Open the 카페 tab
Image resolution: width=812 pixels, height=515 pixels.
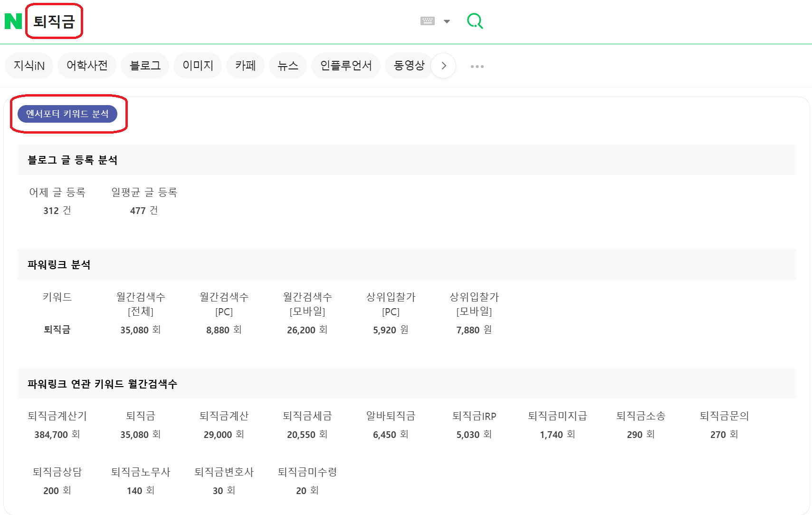coord(246,66)
